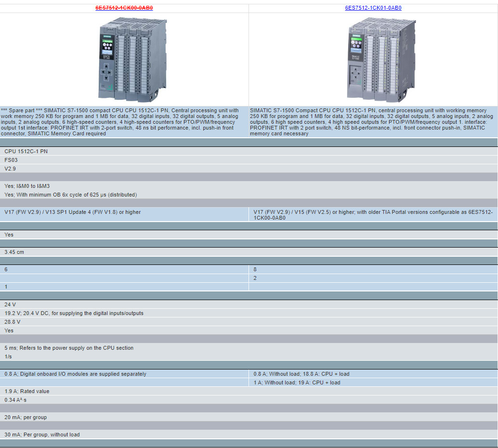Click the 'CPU 1512C-1 PN' row
498x448 pixels.
coord(249,152)
